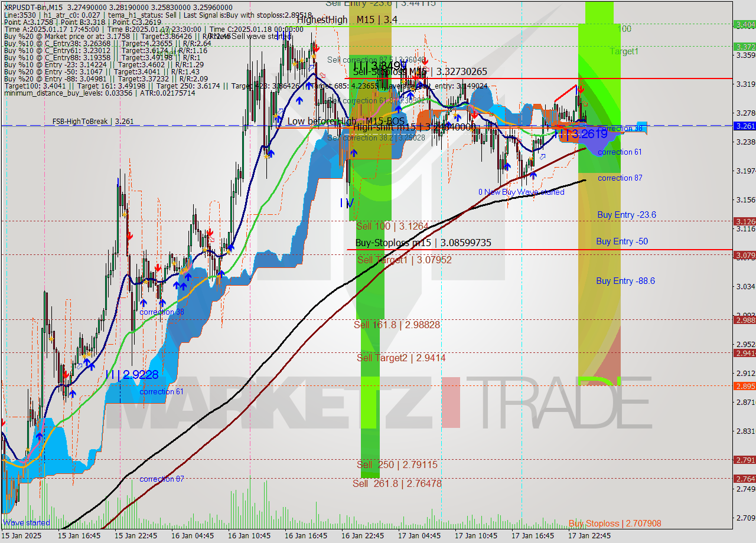
Task: Select the green 3.404 price tag
Action: click(744, 24)
